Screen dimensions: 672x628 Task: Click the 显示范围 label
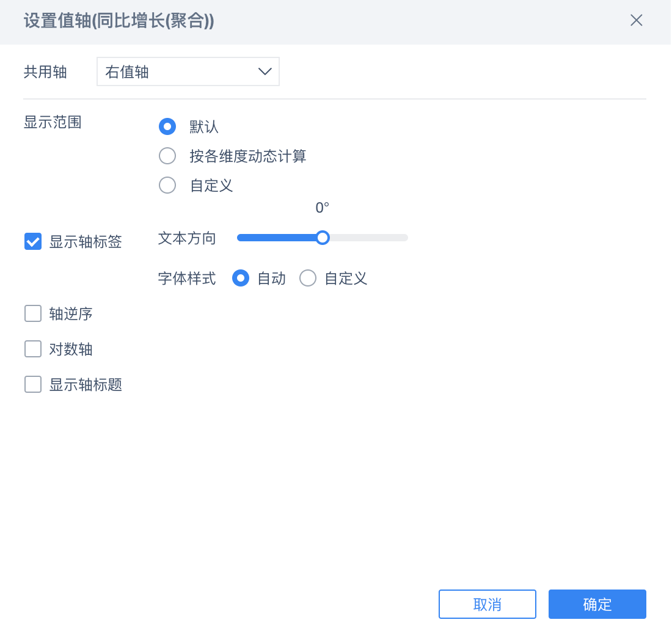(x=53, y=122)
